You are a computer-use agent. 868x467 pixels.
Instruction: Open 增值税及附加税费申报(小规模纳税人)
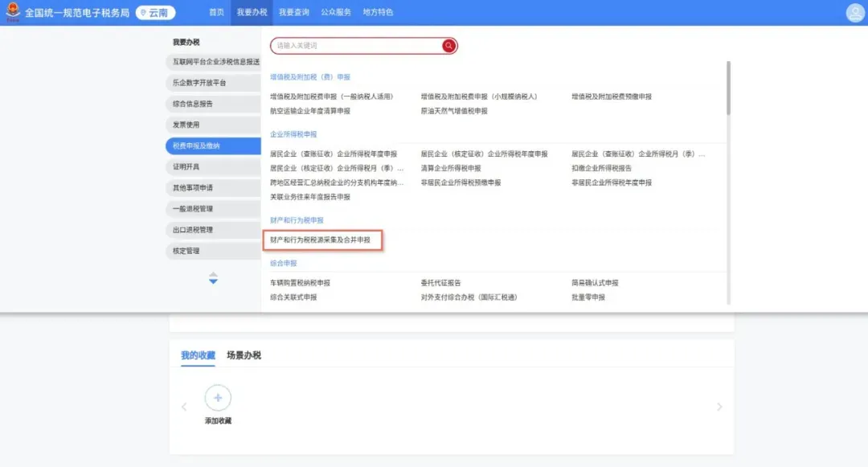479,96
